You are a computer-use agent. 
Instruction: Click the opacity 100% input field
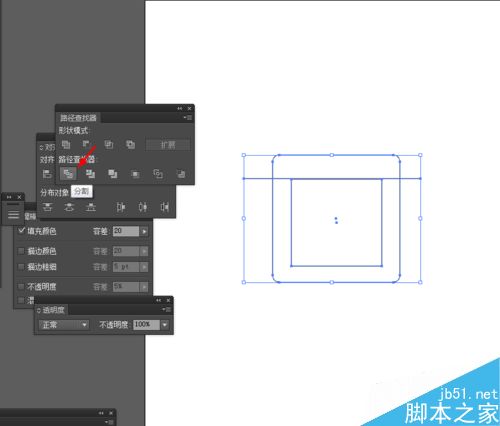146,325
